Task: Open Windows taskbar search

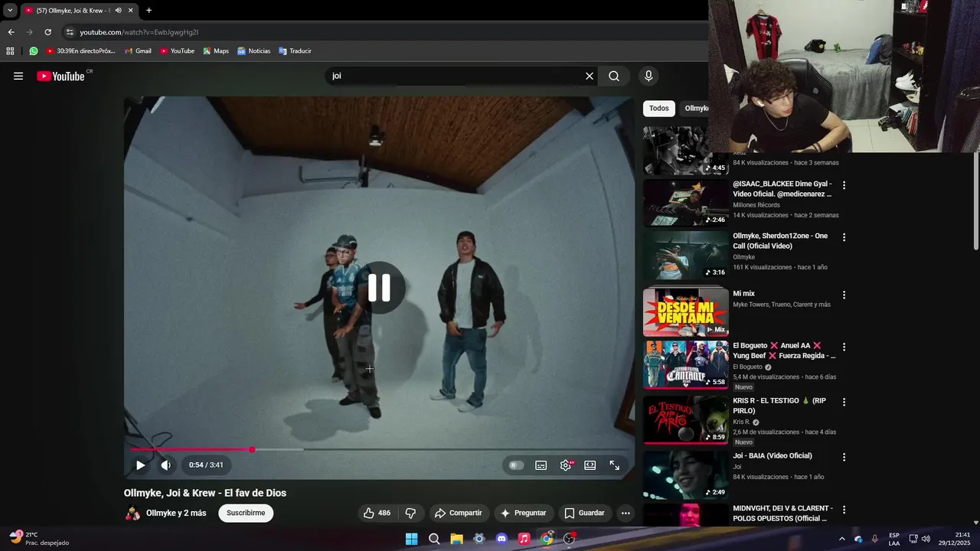Action: tap(434, 539)
